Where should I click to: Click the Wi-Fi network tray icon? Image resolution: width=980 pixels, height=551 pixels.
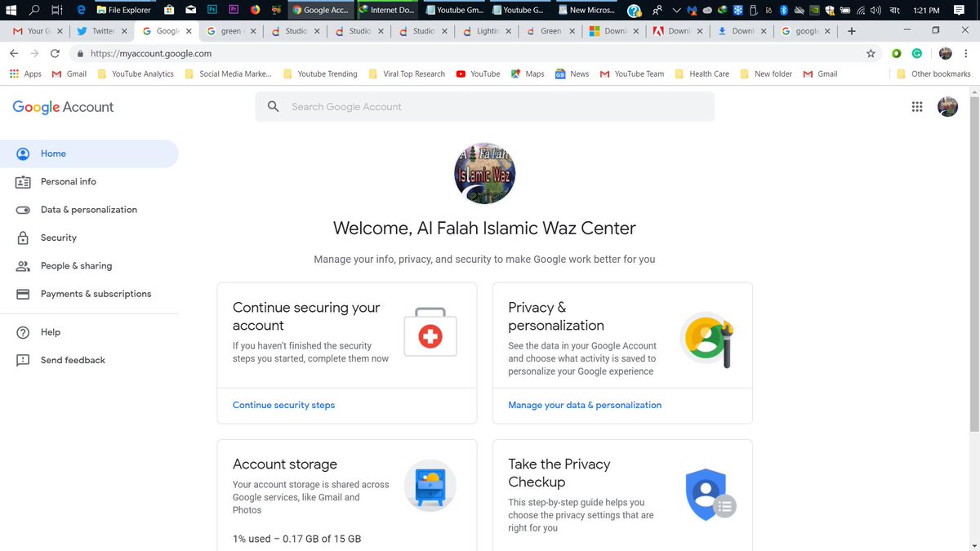point(861,10)
